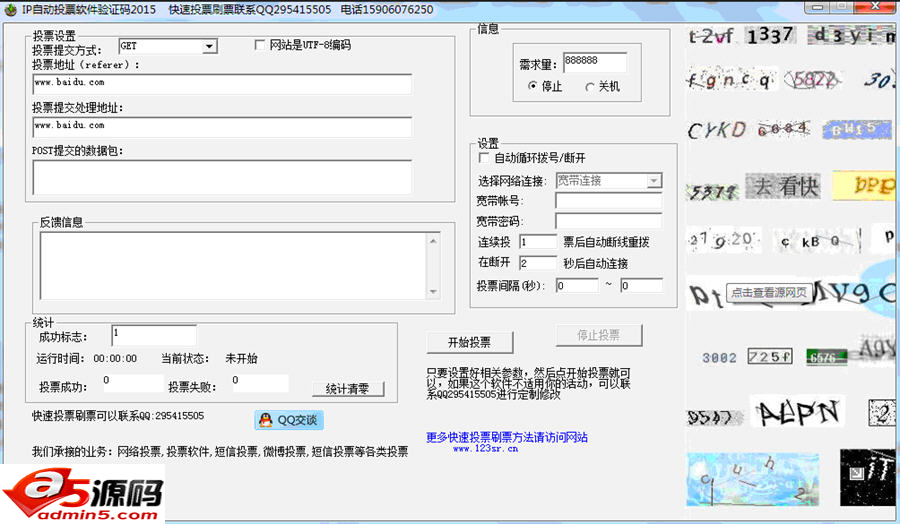Click the 成功标志 input field
The width and height of the screenshot is (900, 524).
point(154,335)
